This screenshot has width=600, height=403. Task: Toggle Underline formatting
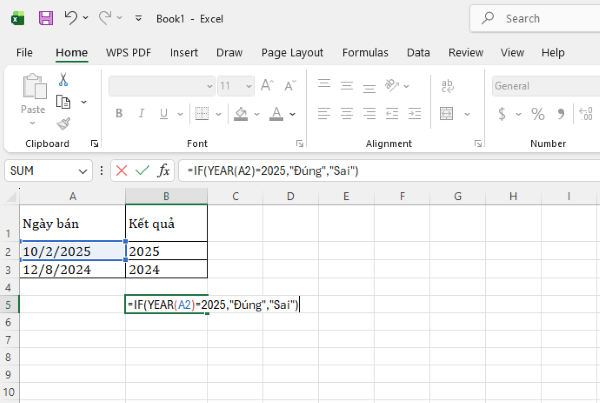tap(164, 114)
